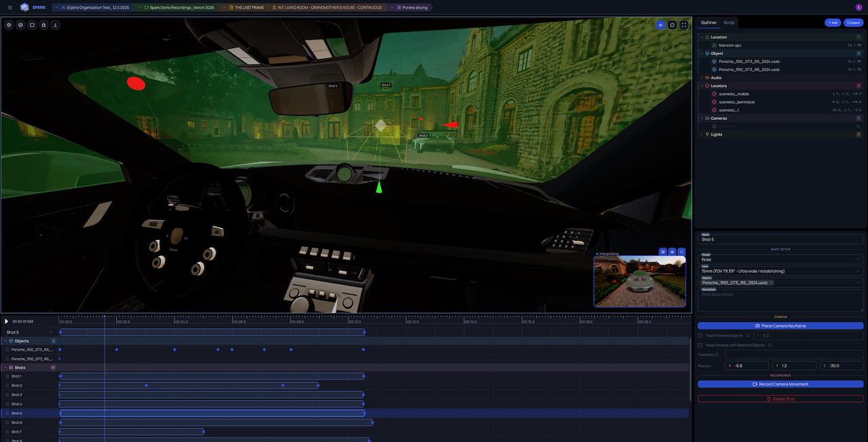The image size is (868, 442).
Task: Click the bug icon in viewport toolbar
Action: click(x=43, y=25)
